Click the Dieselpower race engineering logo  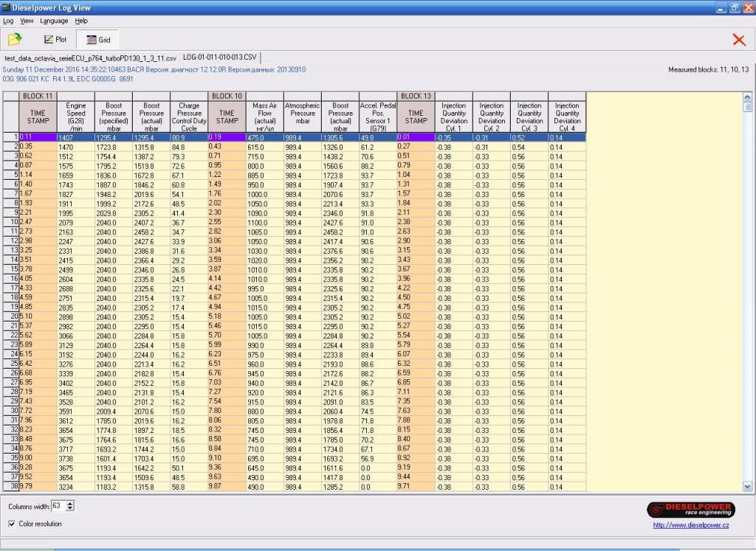click(690, 509)
